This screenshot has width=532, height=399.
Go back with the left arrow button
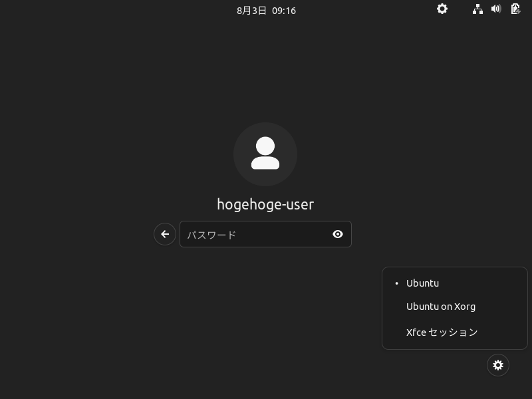click(x=165, y=234)
